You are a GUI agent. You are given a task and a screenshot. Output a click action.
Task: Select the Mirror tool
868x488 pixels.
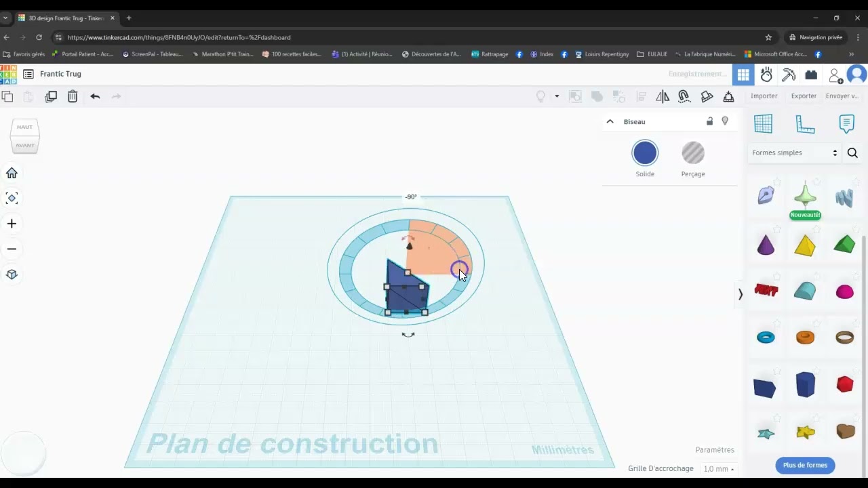pyautogui.click(x=663, y=96)
